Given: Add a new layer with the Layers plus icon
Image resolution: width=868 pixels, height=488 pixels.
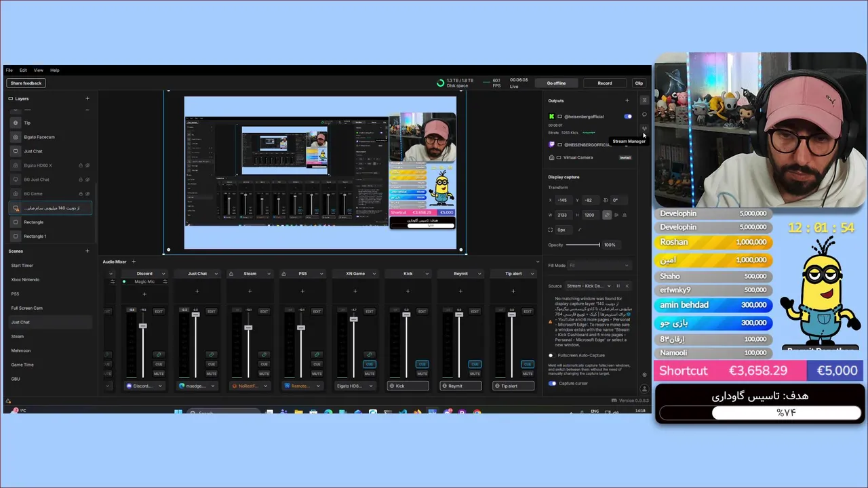Looking at the screenshot, I should [x=87, y=98].
